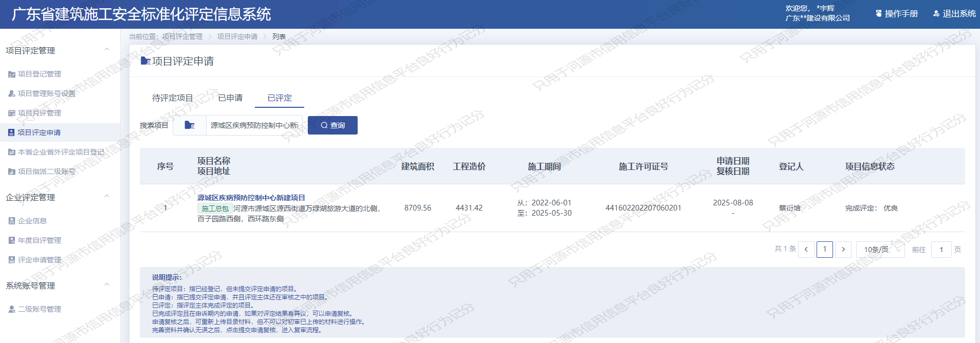Collapse the 项目评定管理 menu group
The height and width of the screenshot is (343, 980).
pyautogui.click(x=107, y=50)
